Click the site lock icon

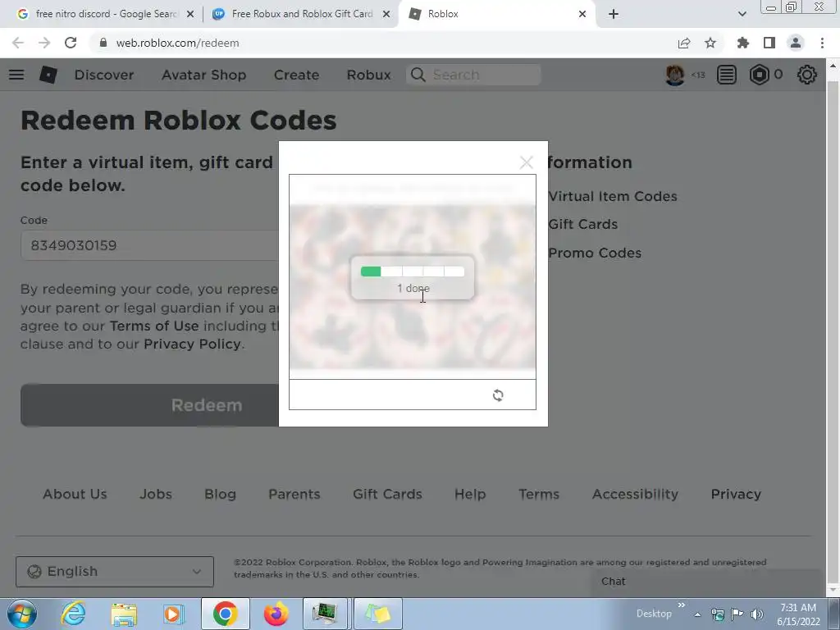(103, 43)
